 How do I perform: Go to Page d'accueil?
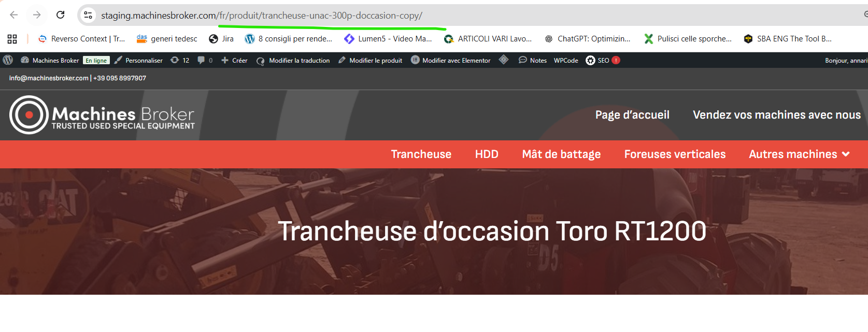click(x=632, y=115)
